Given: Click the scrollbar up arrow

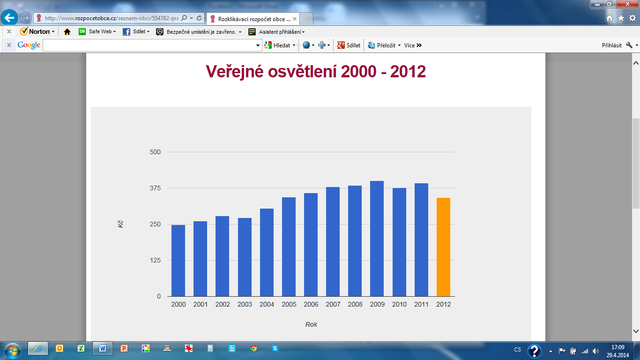Looking at the screenshot, I should tap(636, 63).
